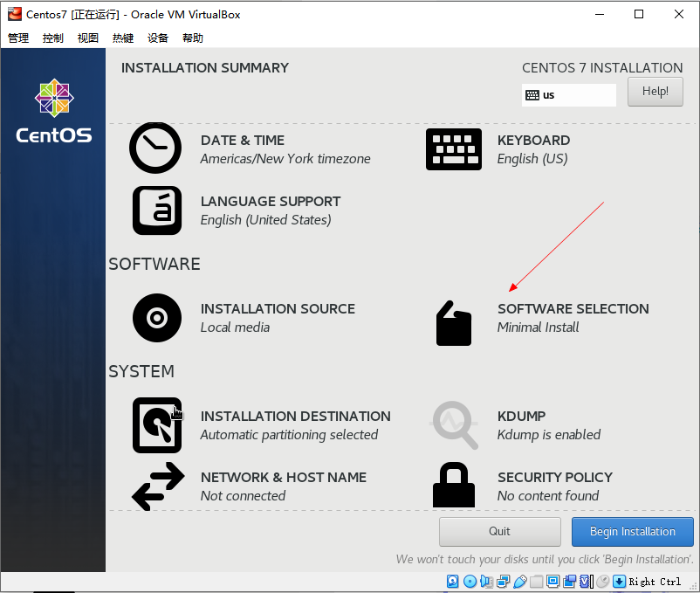This screenshot has height=593, width=700.
Task: Click the CentOS logo in sidebar
Action: [54, 111]
